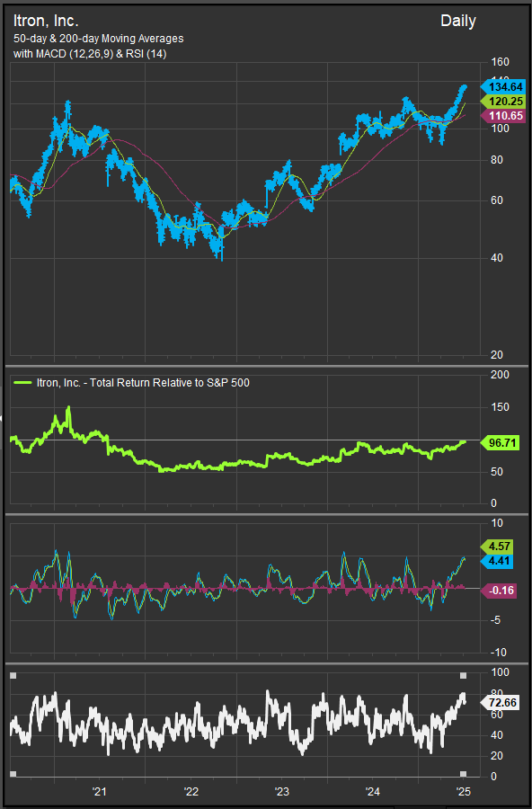This screenshot has height=809, width=532.
Task: Click the 110.65 200-day average label
Action: pyautogui.click(x=503, y=116)
